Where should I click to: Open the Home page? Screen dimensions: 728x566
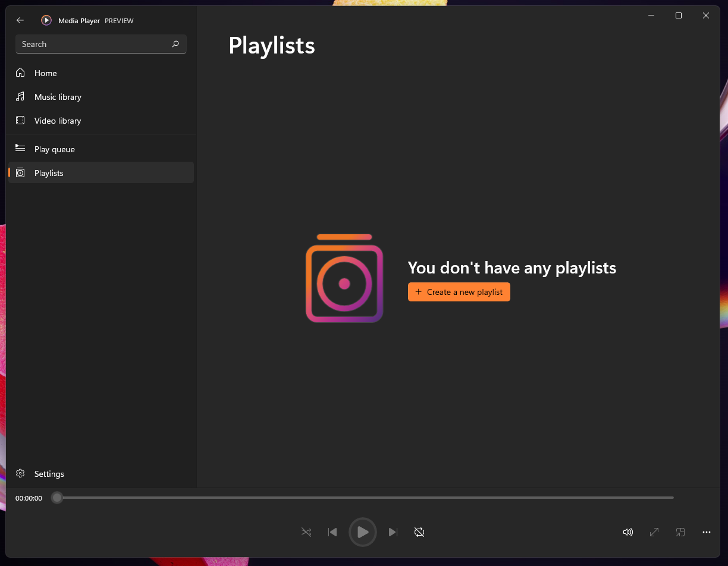coord(101,73)
